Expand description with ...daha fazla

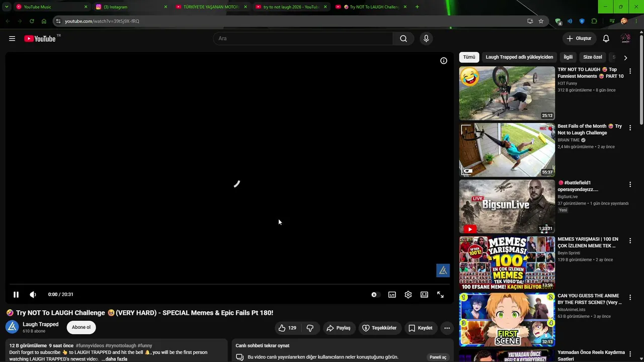tap(114, 359)
